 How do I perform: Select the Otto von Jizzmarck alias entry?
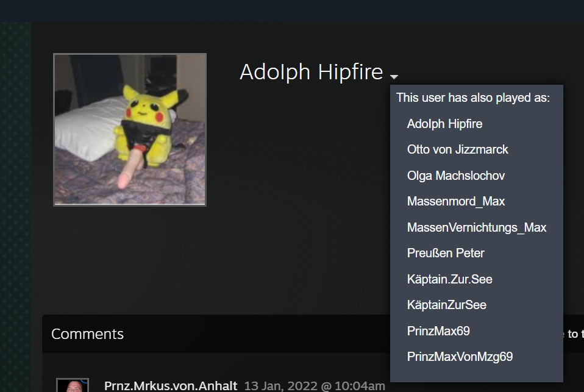point(457,149)
